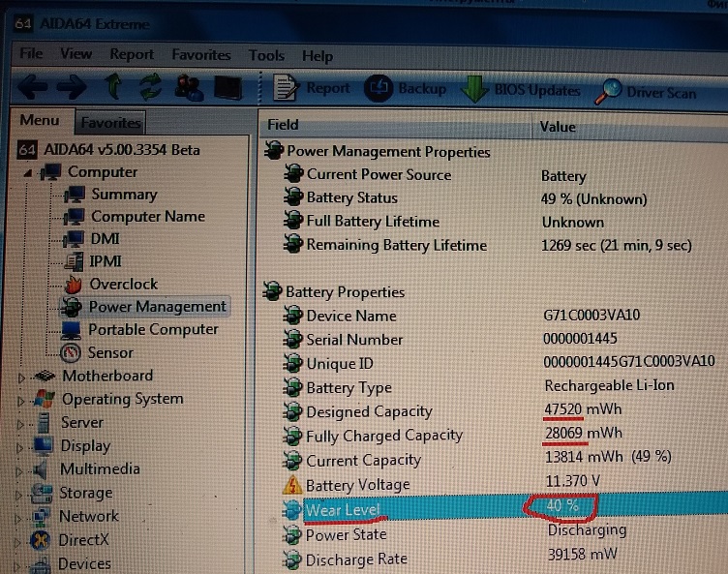728x574 pixels.
Task: Expand the Storage node
Action: (x=18, y=495)
